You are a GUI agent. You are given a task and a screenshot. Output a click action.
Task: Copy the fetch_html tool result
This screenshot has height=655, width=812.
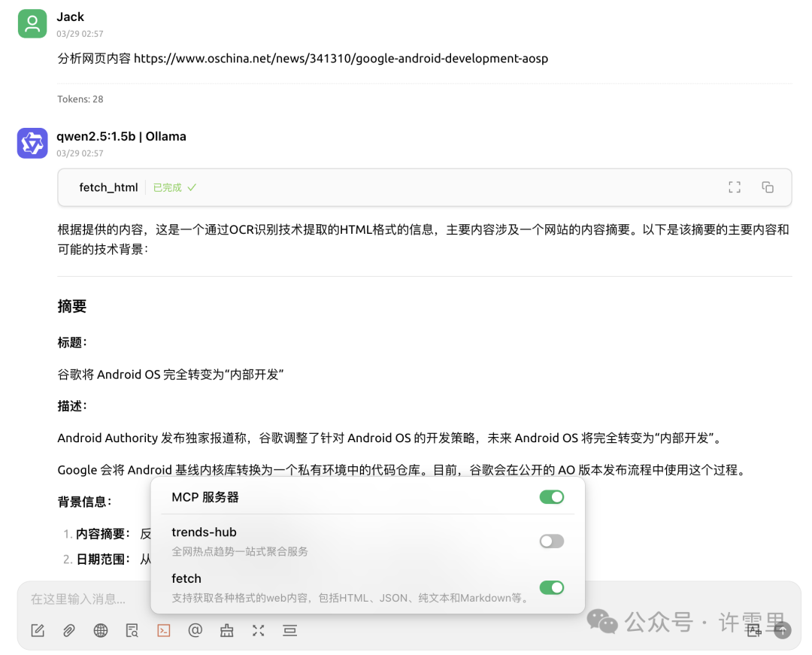[768, 186]
